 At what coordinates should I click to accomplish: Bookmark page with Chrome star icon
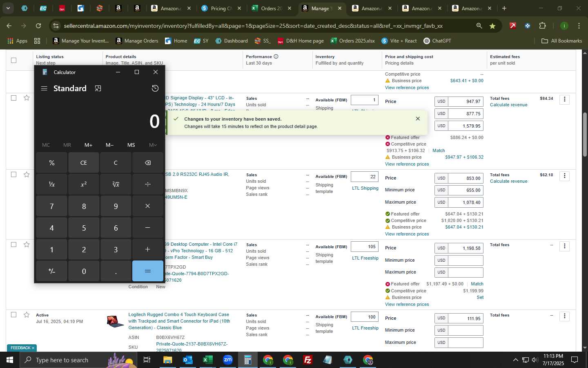(492, 26)
